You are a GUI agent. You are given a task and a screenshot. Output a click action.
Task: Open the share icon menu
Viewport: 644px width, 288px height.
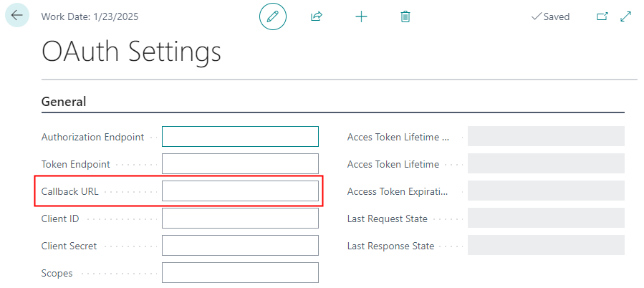coord(317,16)
